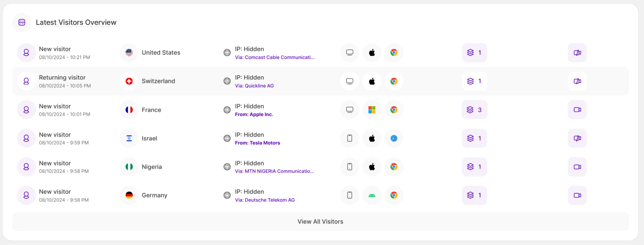Select the Nigeria visitor row country name
The height and width of the screenshot is (245, 644).
coord(152,167)
